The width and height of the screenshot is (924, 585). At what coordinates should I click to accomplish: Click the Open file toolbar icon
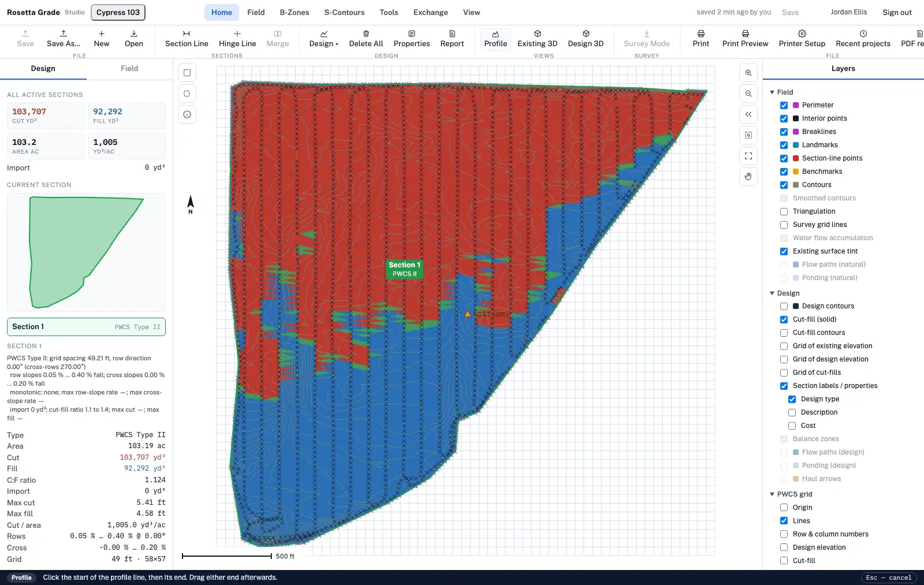[134, 39]
